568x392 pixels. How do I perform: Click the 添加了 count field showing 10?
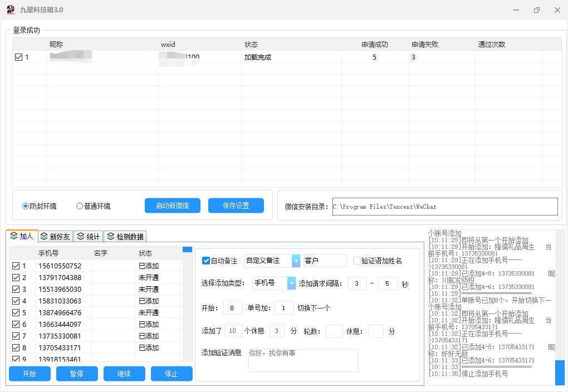pos(233,331)
